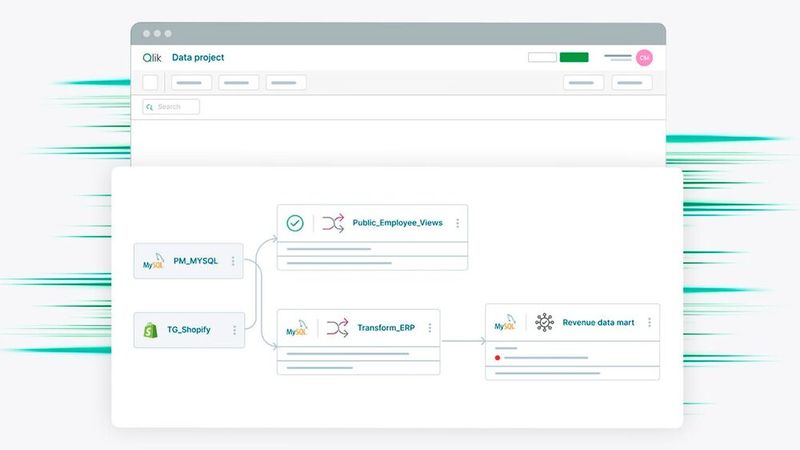
Task: Open the Public_Employee_Views options menu
Action: (458, 223)
